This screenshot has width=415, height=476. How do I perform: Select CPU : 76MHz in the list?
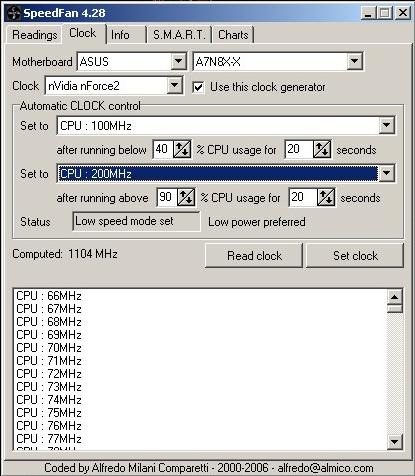(49, 426)
